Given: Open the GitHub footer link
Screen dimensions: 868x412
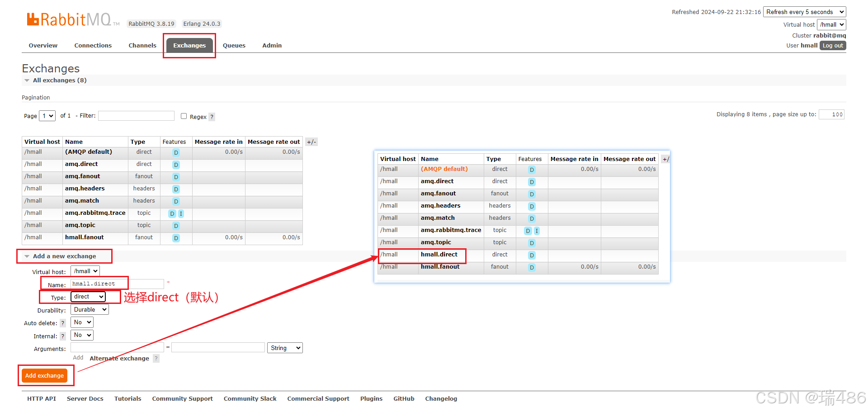Looking at the screenshot, I should coord(404,399).
